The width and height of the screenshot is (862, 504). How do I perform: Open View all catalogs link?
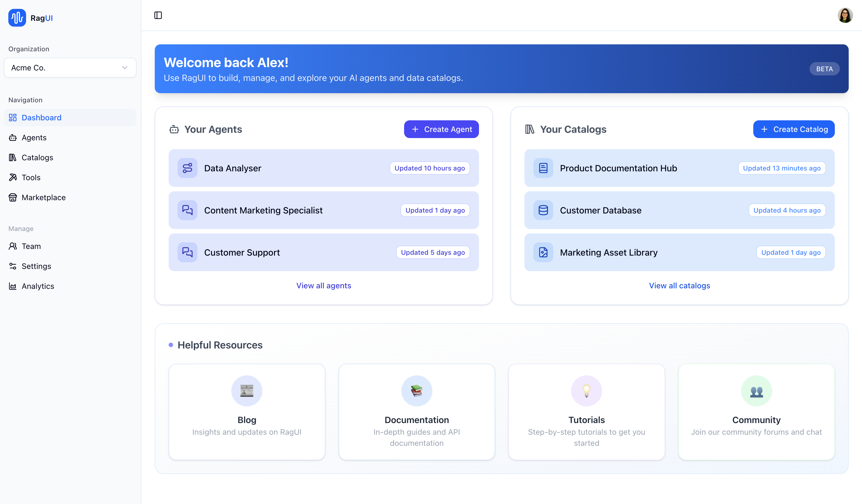coord(679,286)
